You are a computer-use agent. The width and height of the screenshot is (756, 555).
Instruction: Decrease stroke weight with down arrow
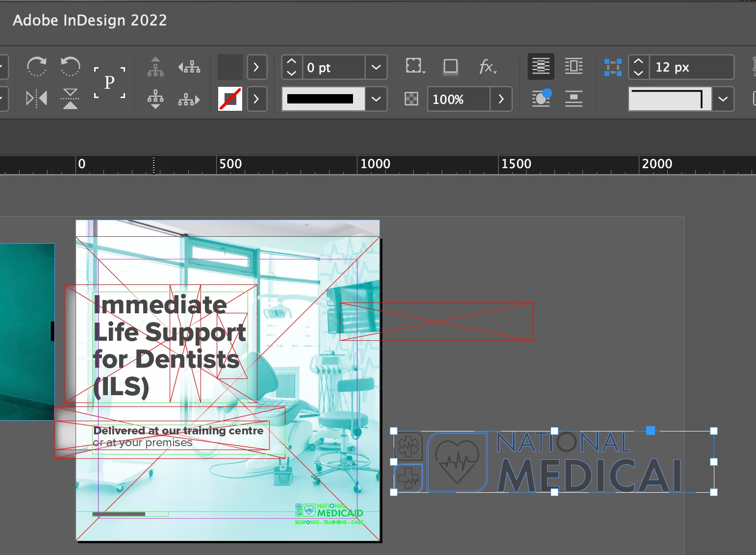pyautogui.click(x=292, y=73)
